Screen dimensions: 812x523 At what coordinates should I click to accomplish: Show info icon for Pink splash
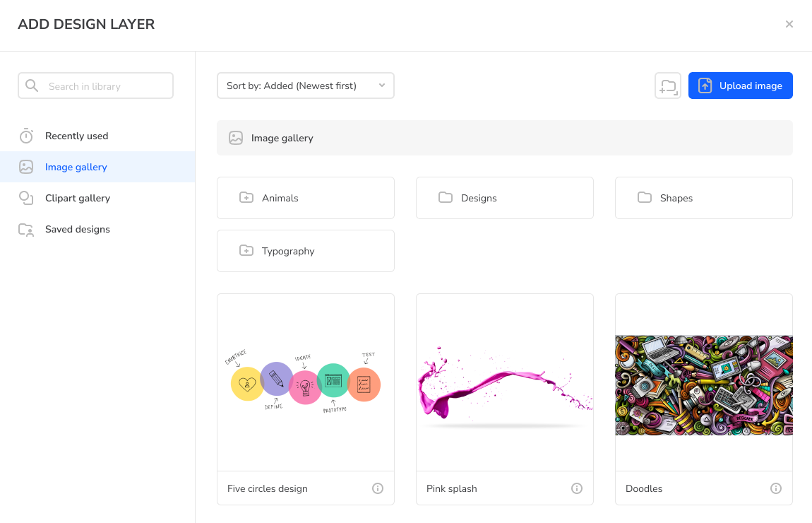coord(576,488)
